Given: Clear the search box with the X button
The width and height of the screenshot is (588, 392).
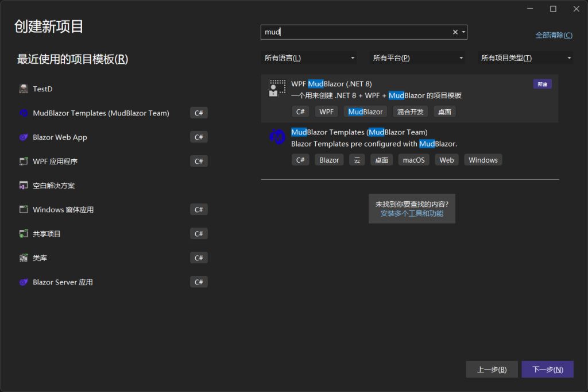Looking at the screenshot, I should [x=454, y=32].
